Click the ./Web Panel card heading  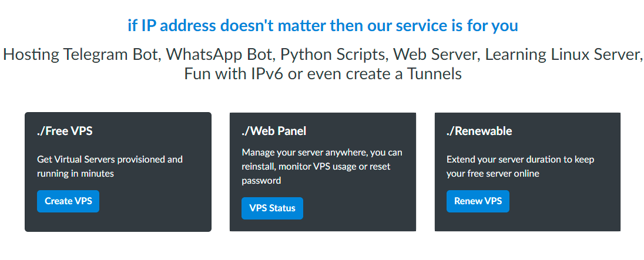[274, 131]
